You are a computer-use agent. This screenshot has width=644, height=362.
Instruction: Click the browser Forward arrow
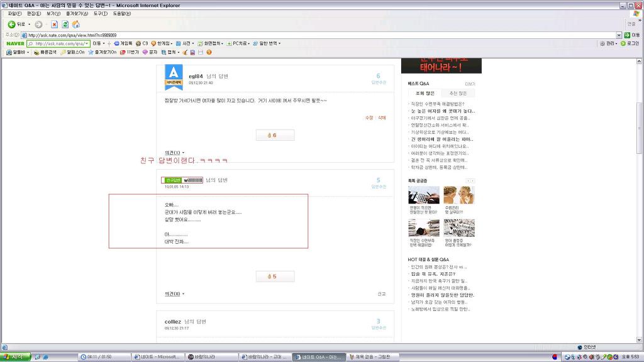click(38, 25)
